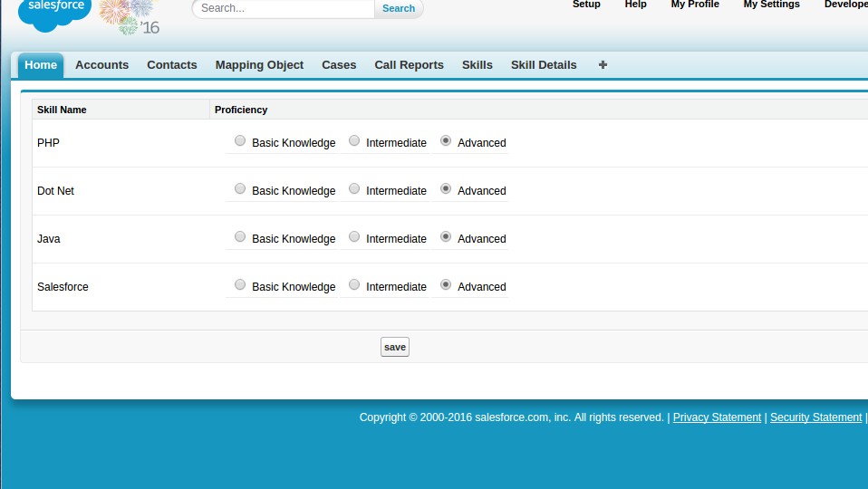The image size is (868, 489).
Task: Open the Mapping Object tab
Action: (259, 64)
